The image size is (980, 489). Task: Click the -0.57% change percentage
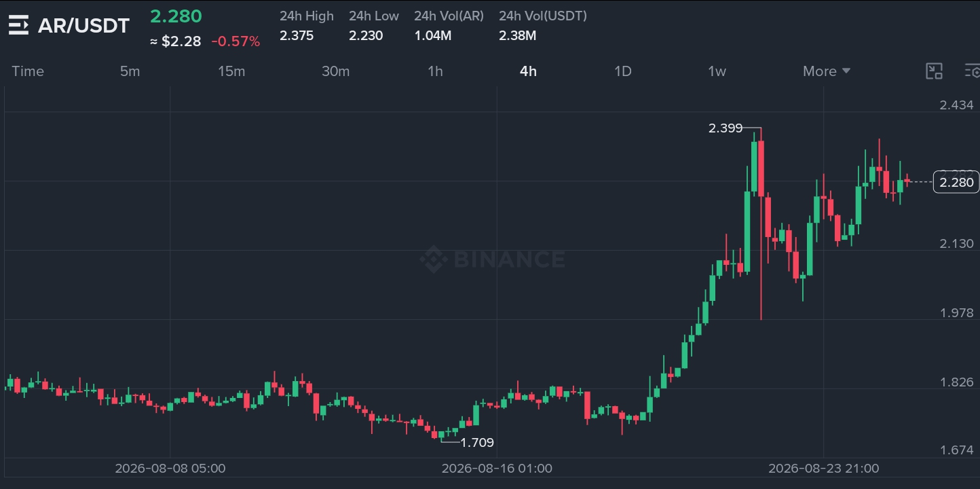235,41
